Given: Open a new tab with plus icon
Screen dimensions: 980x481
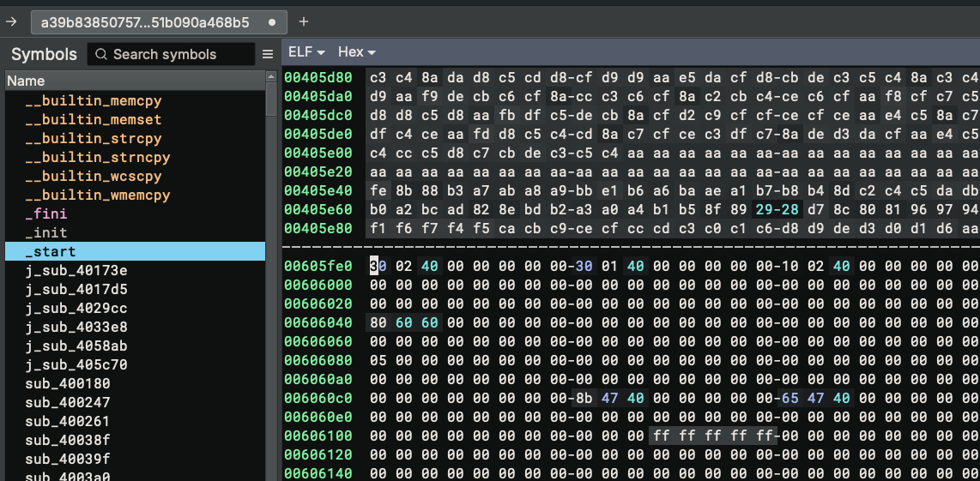Looking at the screenshot, I should (303, 21).
